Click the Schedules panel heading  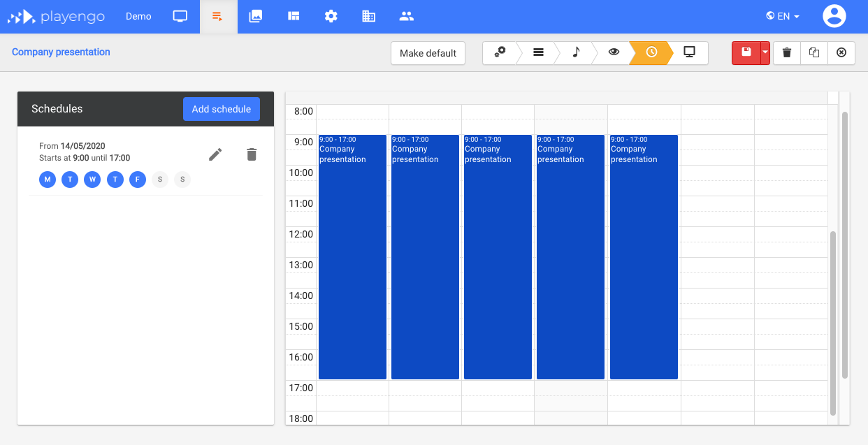pos(57,109)
